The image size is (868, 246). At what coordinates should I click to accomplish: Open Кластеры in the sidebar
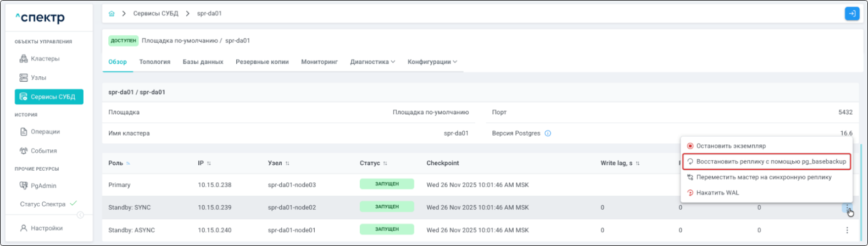(45, 59)
